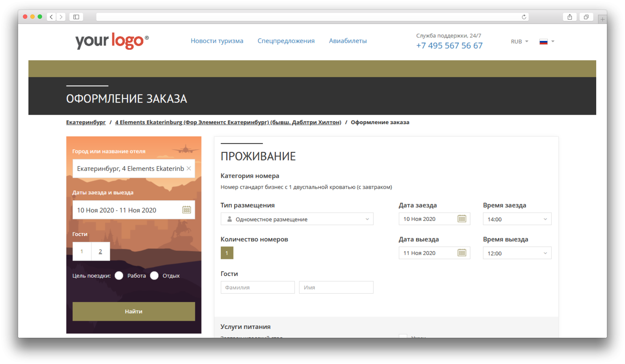Select 2 guests in sidebar
The height and width of the screenshot is (364, 625).
(x=100, y=252)
